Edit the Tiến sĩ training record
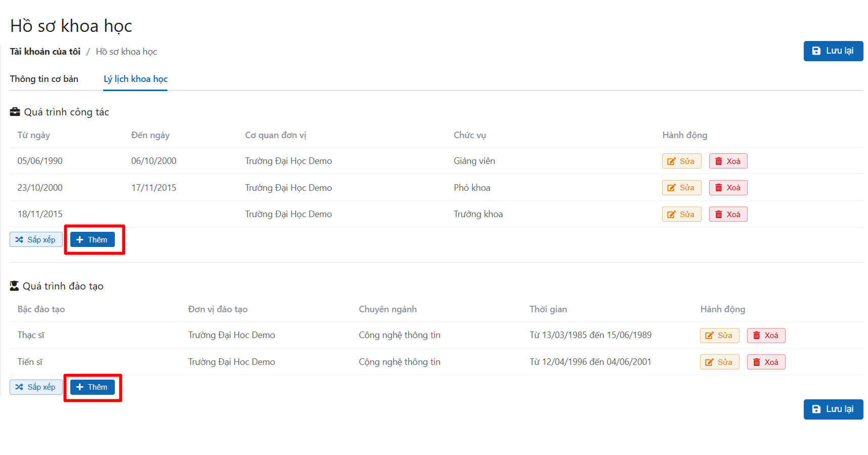 (719, 362)
